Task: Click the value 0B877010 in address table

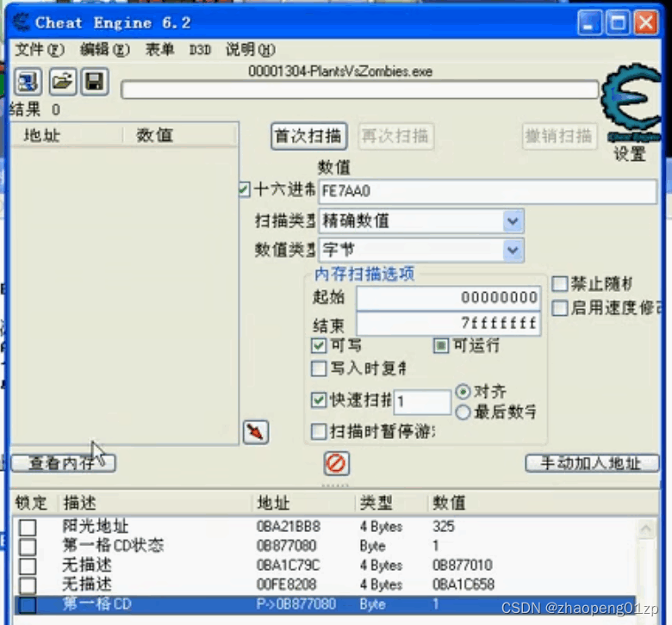Action: 463,565
